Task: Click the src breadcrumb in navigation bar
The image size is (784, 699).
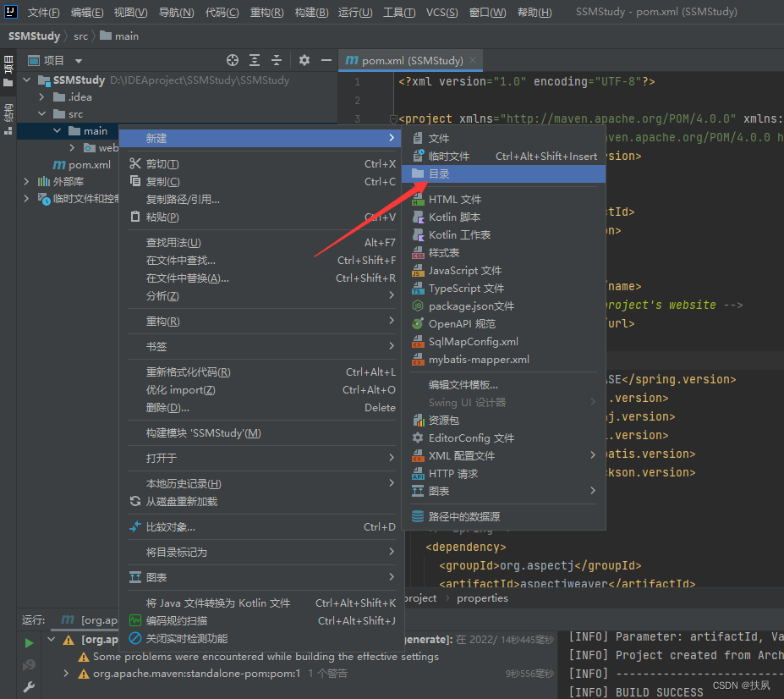Action: (x=80, y=36)
